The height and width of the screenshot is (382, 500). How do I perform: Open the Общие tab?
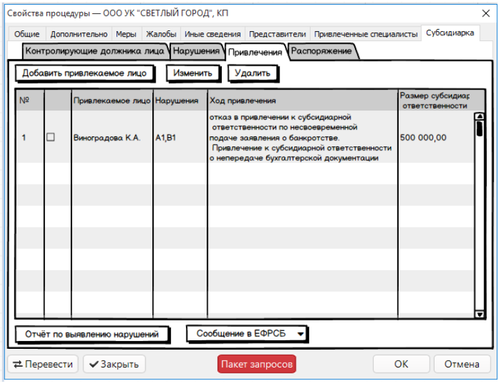(26, 34)
